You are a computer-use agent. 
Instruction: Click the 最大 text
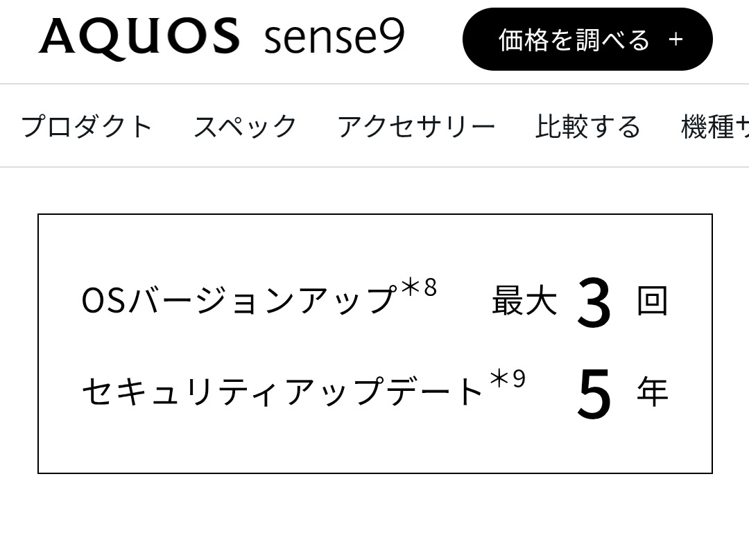524,301
